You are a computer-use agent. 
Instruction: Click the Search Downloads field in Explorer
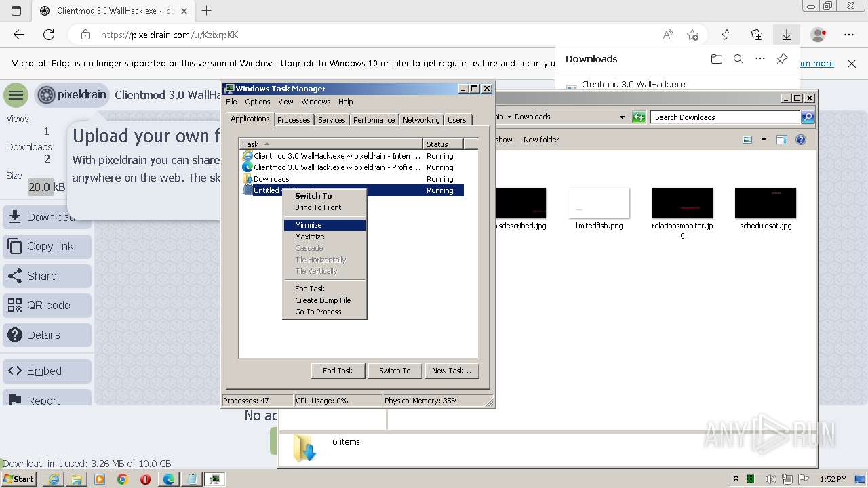[x=725, y=117]
